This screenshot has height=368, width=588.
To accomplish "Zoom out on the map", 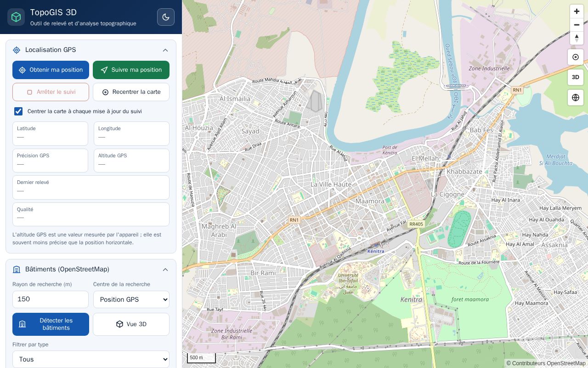I will pos(577,25).
